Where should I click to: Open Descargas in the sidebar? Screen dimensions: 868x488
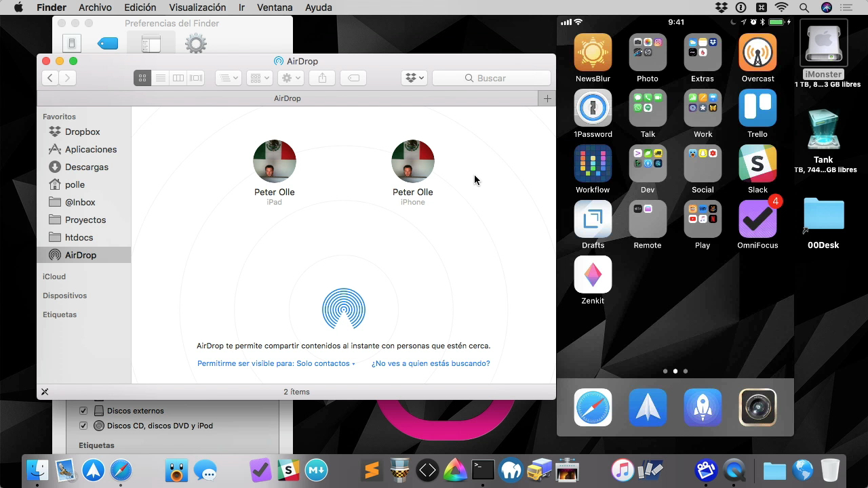[x=86, y=167]
